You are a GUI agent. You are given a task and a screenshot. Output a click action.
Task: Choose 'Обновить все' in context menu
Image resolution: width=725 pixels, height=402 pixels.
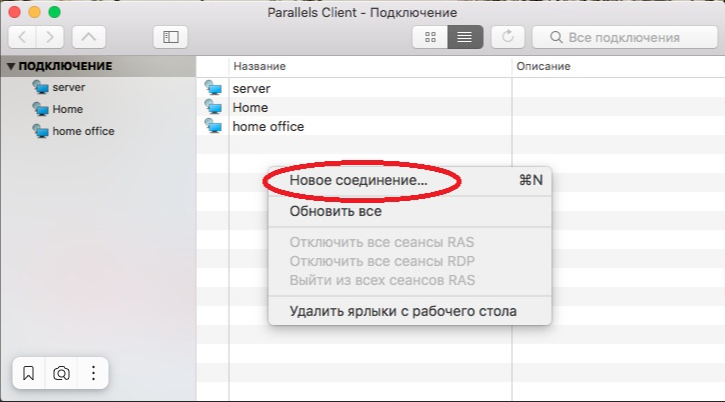tap(335, 211)
